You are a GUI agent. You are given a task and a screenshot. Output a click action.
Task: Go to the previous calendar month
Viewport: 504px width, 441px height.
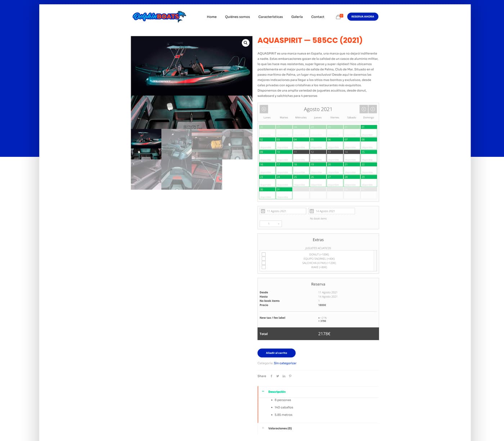pyautogui.click(x=364, y=109)
